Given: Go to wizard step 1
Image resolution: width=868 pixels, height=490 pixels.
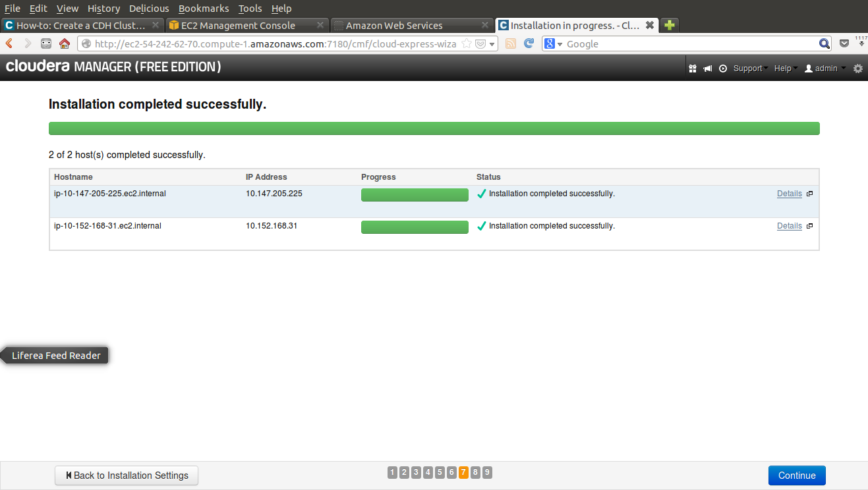Looking at the screenshot, I should pyautogui.click(x=393, y=472).
